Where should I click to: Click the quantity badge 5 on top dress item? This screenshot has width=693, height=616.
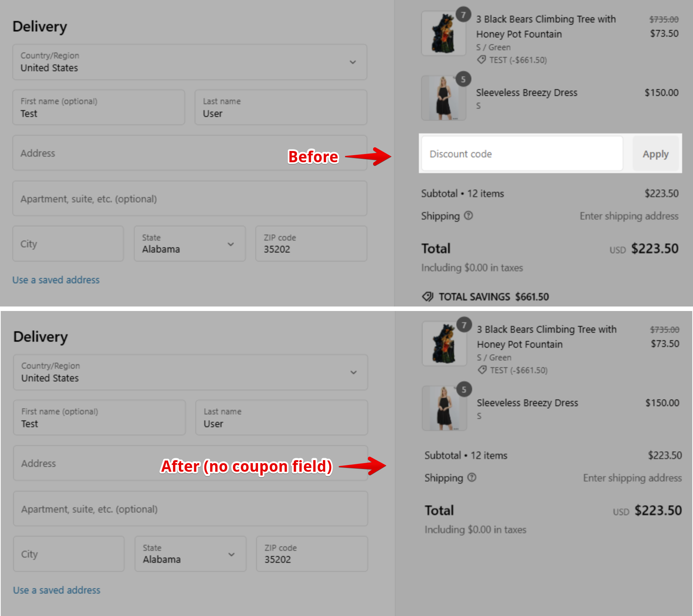tap(463, 79)
